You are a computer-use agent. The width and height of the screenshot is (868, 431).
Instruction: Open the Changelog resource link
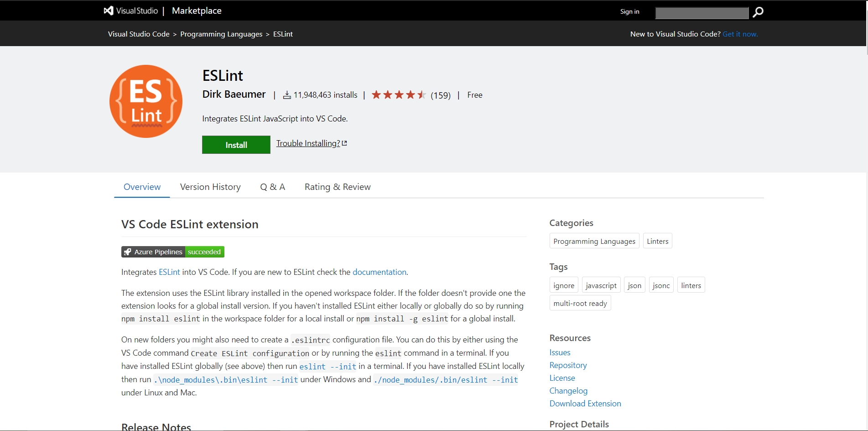coord(568,391)
